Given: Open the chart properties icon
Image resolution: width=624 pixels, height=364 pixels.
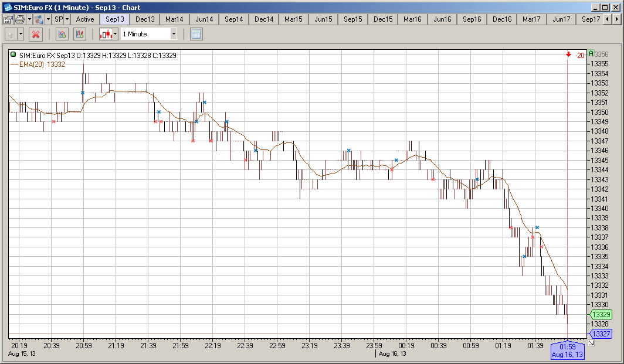Looking at the screenshot, I should click(8, 19).
